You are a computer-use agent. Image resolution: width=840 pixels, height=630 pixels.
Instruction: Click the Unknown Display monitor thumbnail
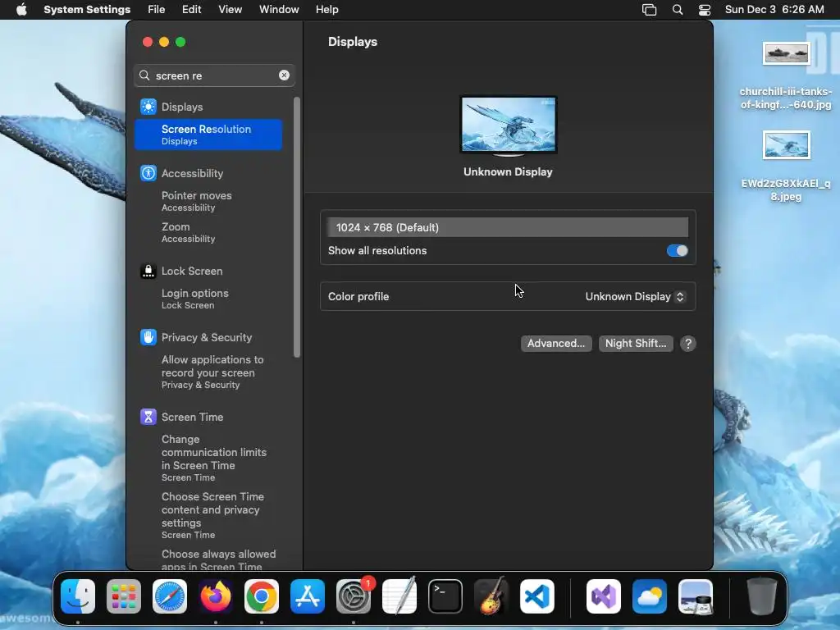(x=509, y=126)
